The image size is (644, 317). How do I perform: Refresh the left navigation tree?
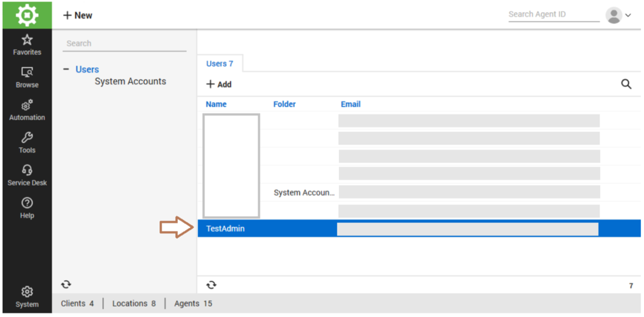click(x=66, y=285)
